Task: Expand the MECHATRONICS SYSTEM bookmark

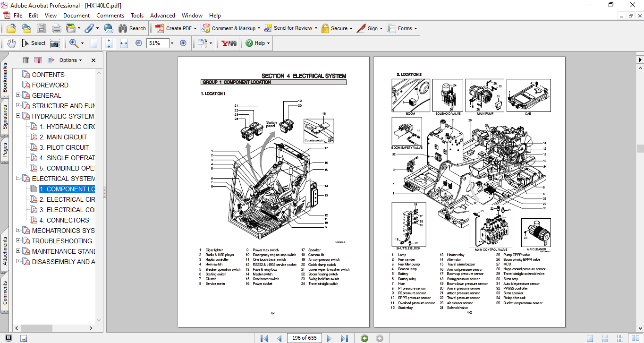Action: pos(18,231)
